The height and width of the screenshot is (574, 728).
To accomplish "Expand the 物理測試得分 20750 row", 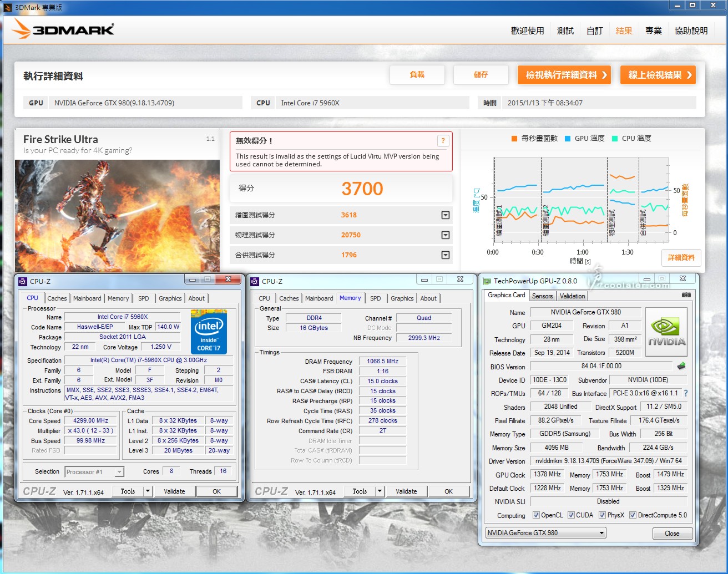I will 445,235.
